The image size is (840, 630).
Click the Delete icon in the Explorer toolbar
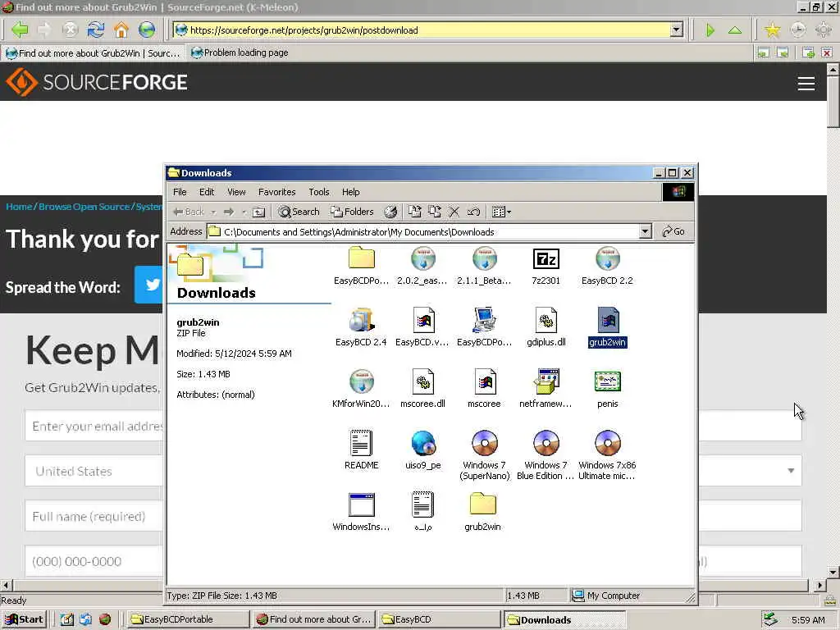tap(454, 212)
